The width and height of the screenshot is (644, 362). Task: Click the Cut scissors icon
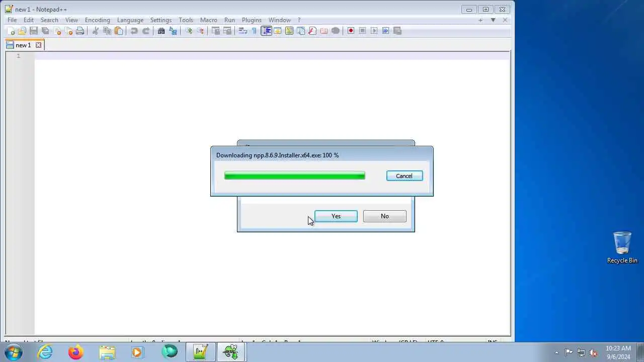pos(96,31)
